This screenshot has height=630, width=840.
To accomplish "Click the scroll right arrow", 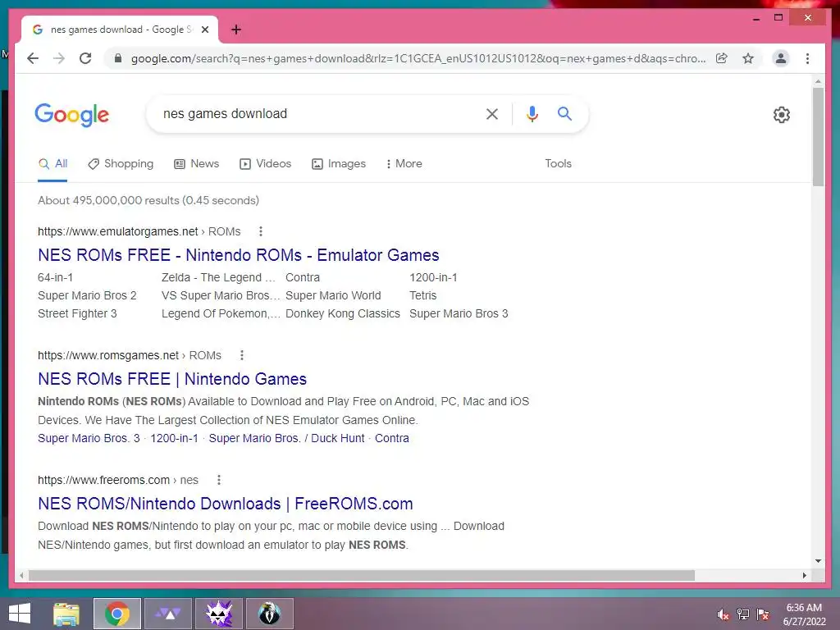I will 804,575.
